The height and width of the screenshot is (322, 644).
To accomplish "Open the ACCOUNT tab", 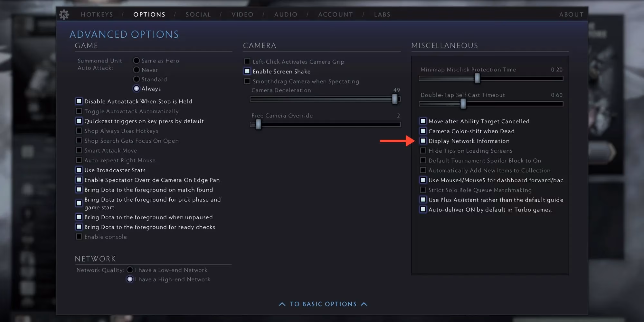I will pos(336,14).
